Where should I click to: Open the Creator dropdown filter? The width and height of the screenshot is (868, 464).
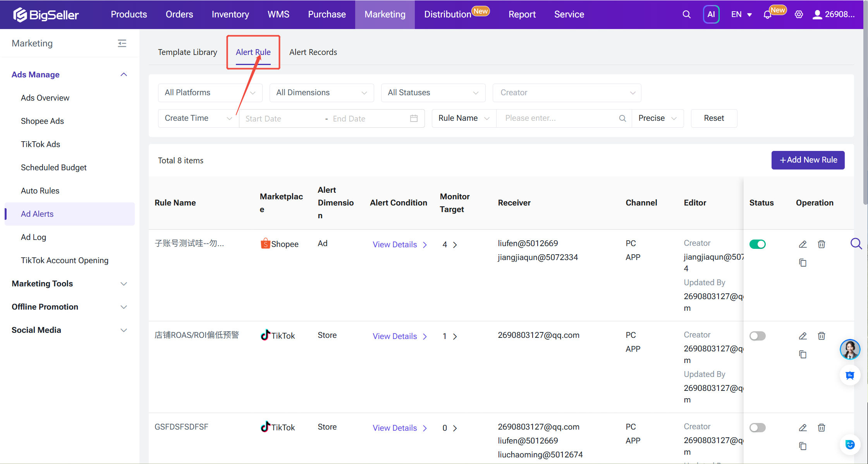(x=567, y=93)
